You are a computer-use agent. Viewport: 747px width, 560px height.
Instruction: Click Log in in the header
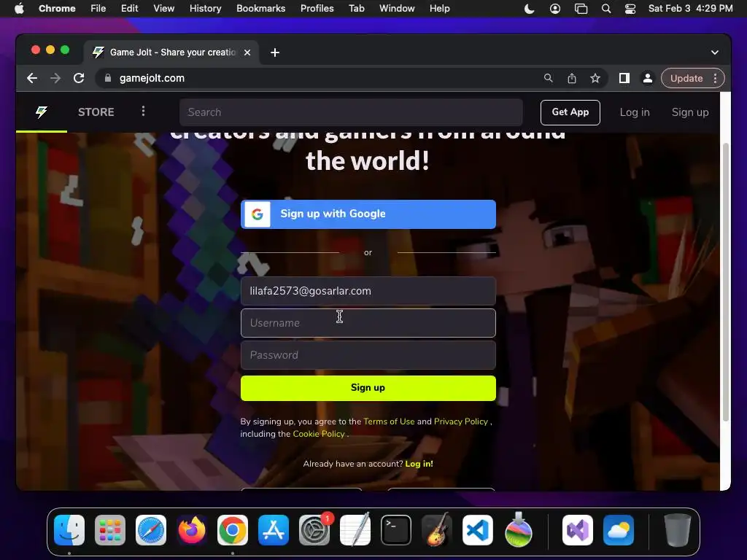(635, 112)
